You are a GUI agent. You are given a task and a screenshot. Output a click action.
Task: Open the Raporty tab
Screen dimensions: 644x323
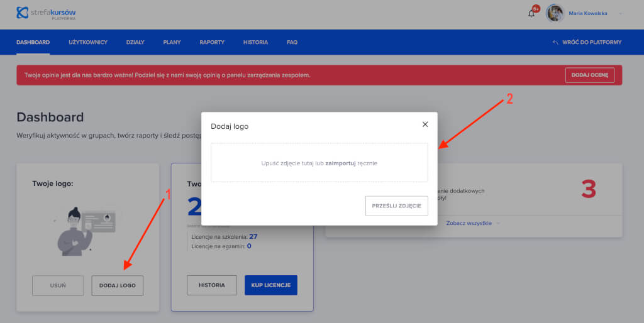point(212,43)
